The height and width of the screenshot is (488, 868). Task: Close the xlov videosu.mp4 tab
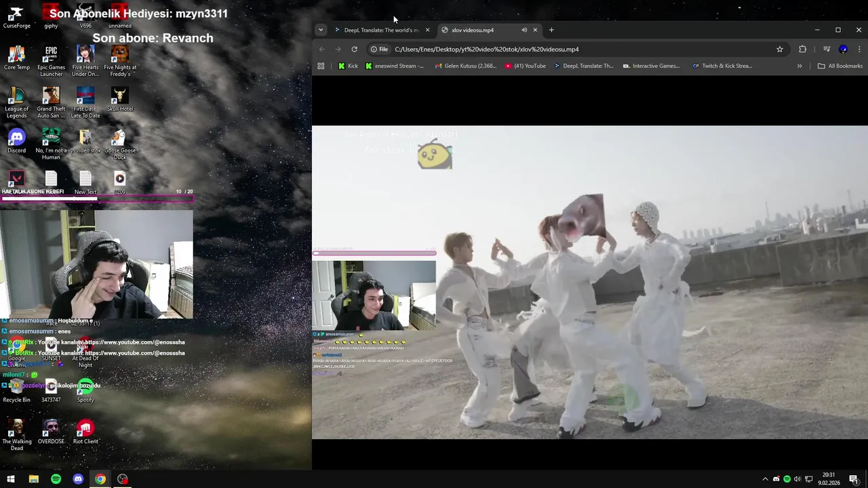(x=535, y=30)
